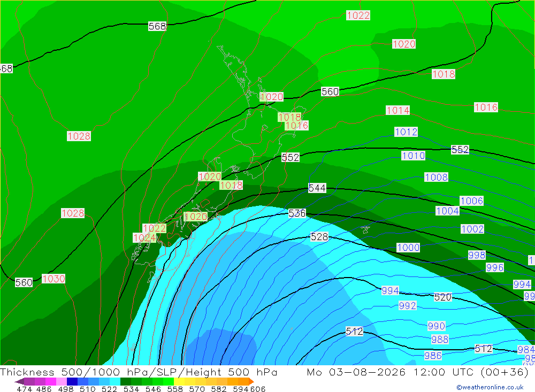Click the 474 legend value
This screenshot has height=392, width=535.
coord(24,389)
